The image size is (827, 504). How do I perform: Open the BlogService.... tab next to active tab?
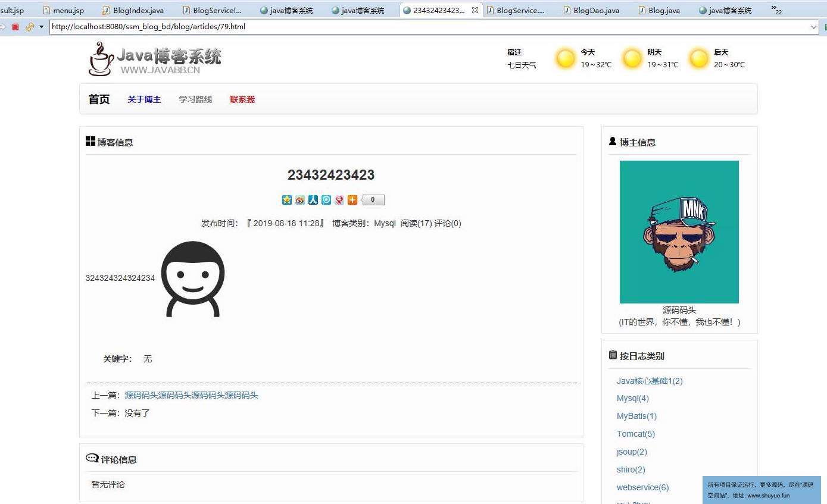pyautogui.click(x=515, y=10)
